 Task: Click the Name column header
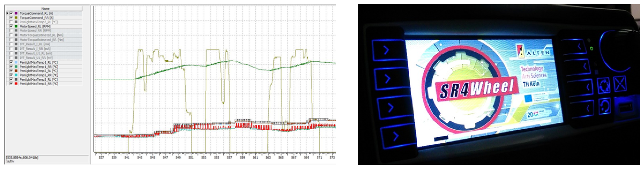(45, 9)
